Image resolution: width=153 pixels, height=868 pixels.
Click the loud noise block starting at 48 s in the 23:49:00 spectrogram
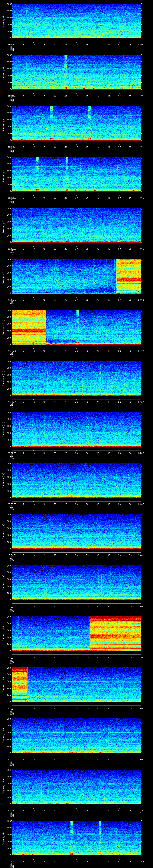pyautogui.click(x=128, y=276)
